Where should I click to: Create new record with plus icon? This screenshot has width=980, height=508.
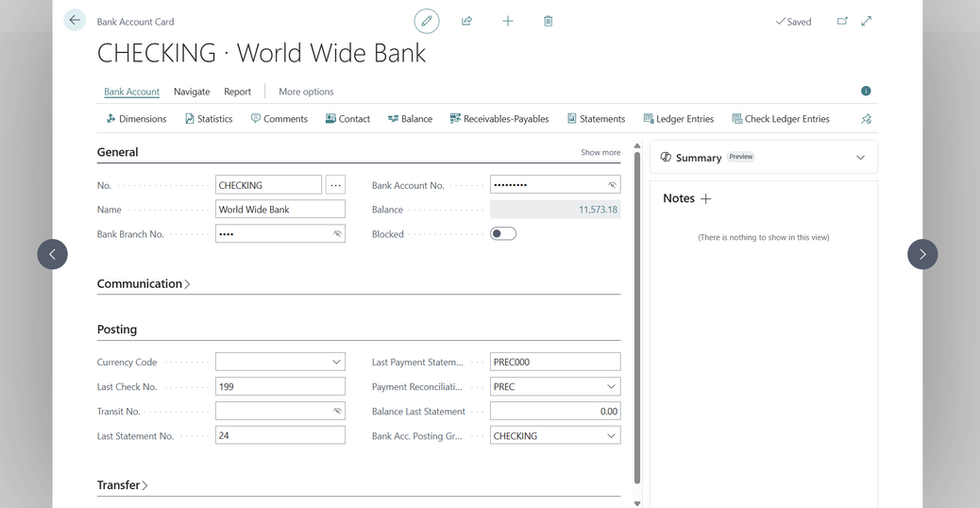point(508,21)
